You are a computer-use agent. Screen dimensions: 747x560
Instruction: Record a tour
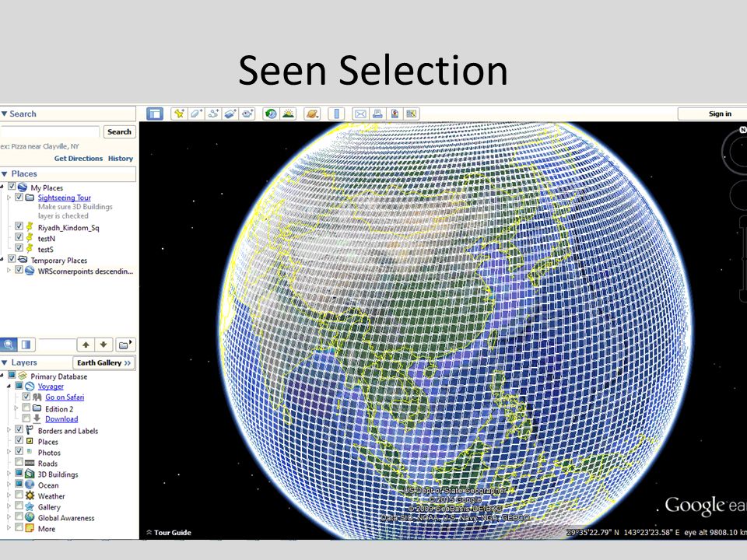[247, 114]
